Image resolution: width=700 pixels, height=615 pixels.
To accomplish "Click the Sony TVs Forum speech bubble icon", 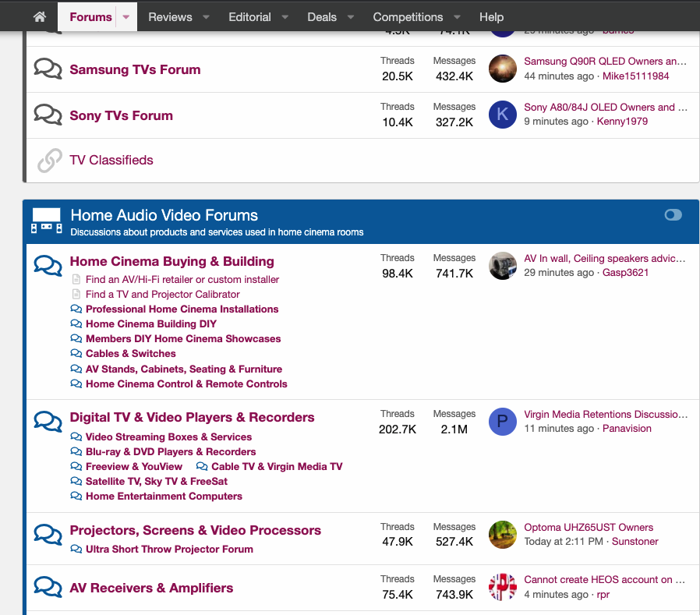I will pyautogui.click(x=48, y=115).
